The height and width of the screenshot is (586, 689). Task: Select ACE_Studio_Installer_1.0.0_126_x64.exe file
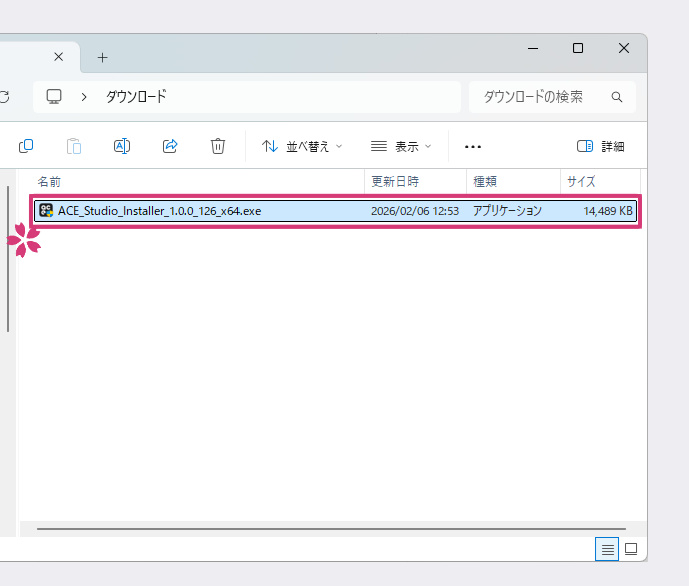pyautogui.click(x=160, y=211)
